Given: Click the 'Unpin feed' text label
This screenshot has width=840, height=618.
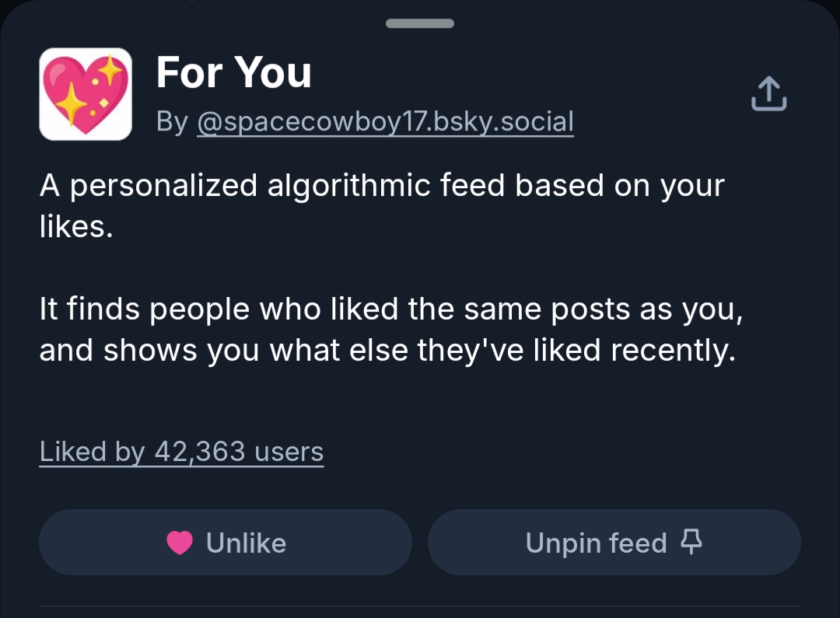Looking at the screenshot, I should point(596,543).
